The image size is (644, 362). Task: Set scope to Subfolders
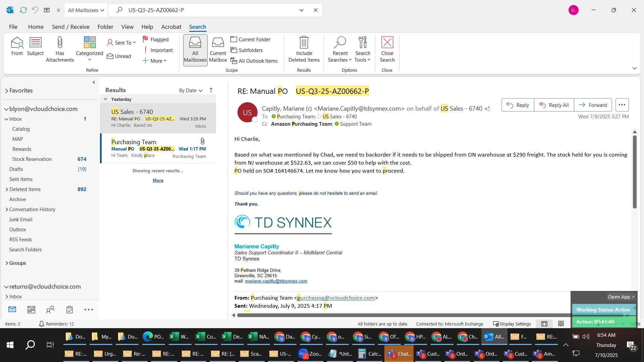(247, 50)
